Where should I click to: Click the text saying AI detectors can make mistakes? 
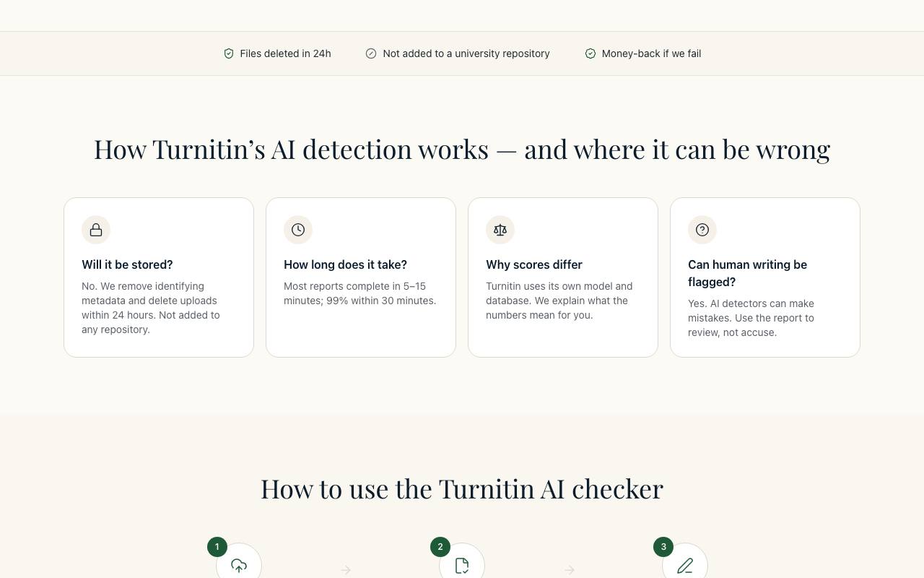(x=751, y=318)
